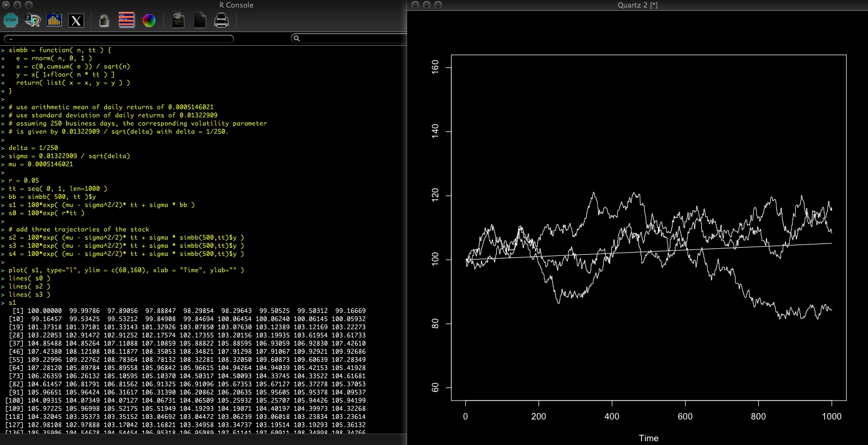Click the 'simbb = function( n, tt ) {' line
Image resolution: width=868 pixels, height=445 pixels.
coord(60,50)
